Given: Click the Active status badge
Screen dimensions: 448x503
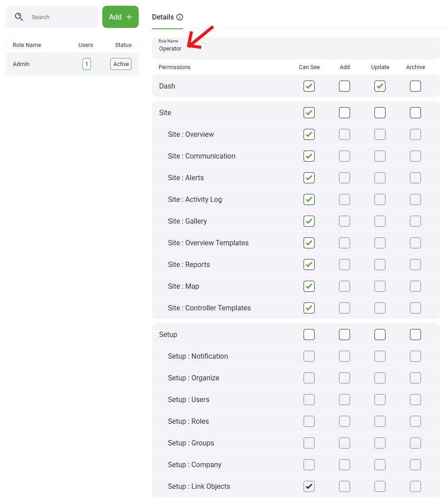Looking at the screenshot, I should coord(121,64).
